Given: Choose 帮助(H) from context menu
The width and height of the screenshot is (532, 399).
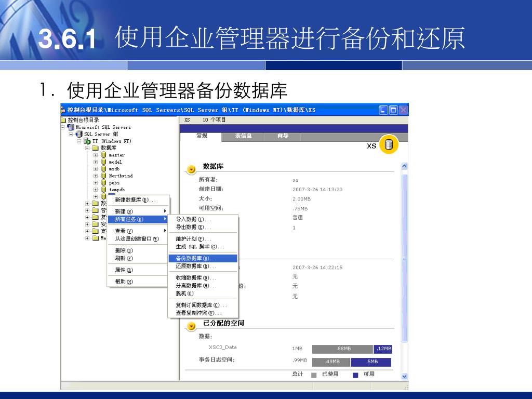Looking at the screenshot, I should coord(138,282).
